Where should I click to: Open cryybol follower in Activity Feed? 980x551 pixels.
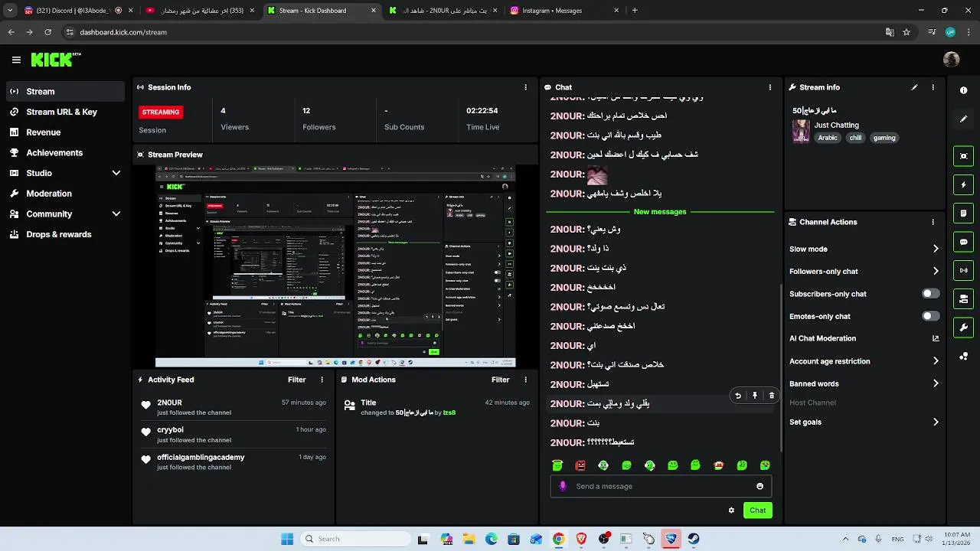[x=171, y=430]
